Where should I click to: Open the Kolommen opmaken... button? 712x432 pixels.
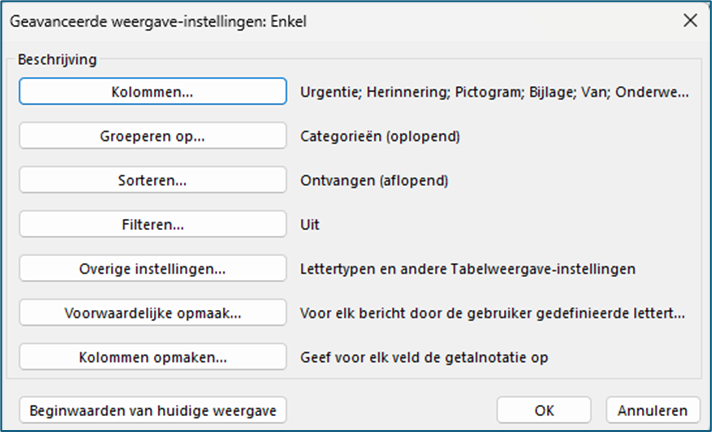[152, 357]
